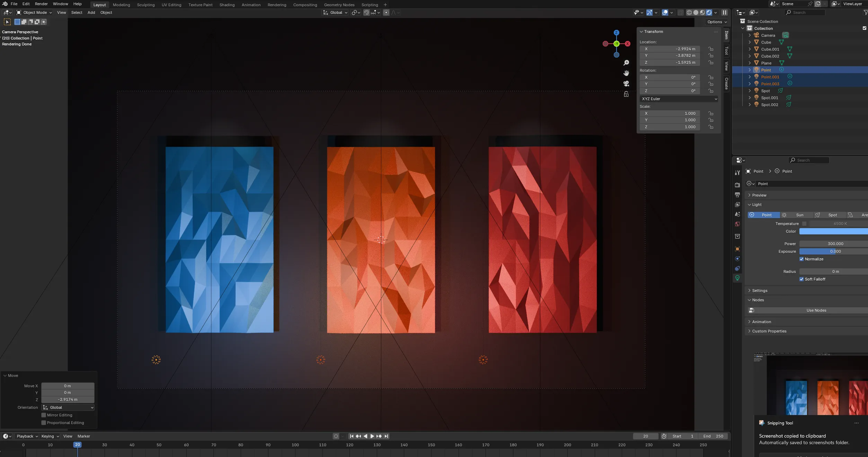Toggle the Normalize checkbox
The height and width of the screenshot is (457, 868).
801,259
